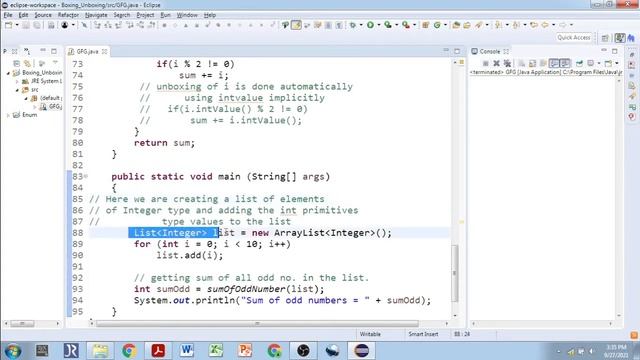Click the green Run button icon
The height and width of the screenshot is (360, 640).
click(370, 25)
